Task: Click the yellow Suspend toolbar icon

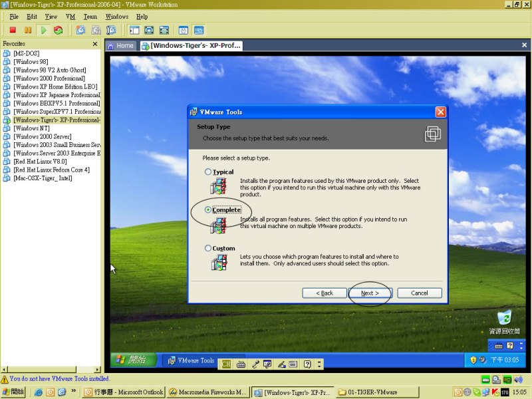Action: (28, 30)
